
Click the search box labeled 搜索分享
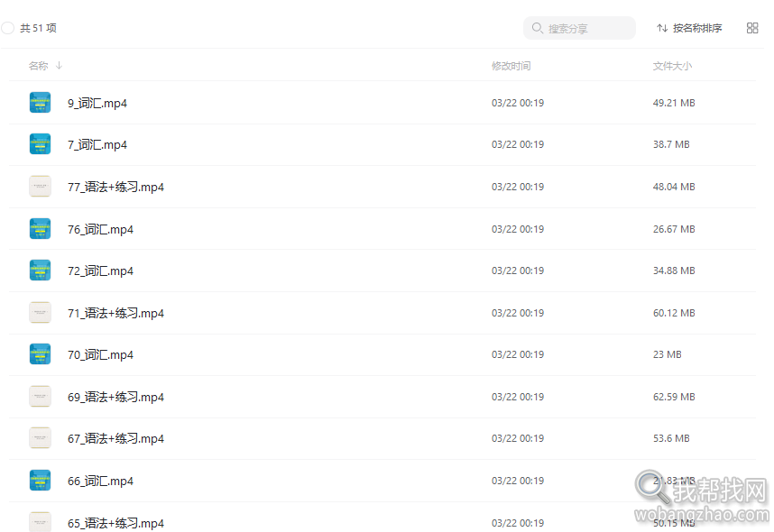coord(579,28)
